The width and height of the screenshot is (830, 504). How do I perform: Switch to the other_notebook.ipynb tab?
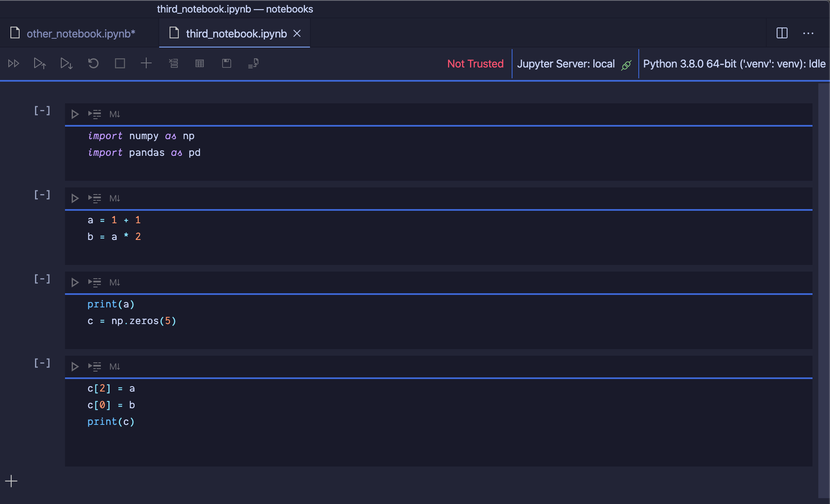80,33
